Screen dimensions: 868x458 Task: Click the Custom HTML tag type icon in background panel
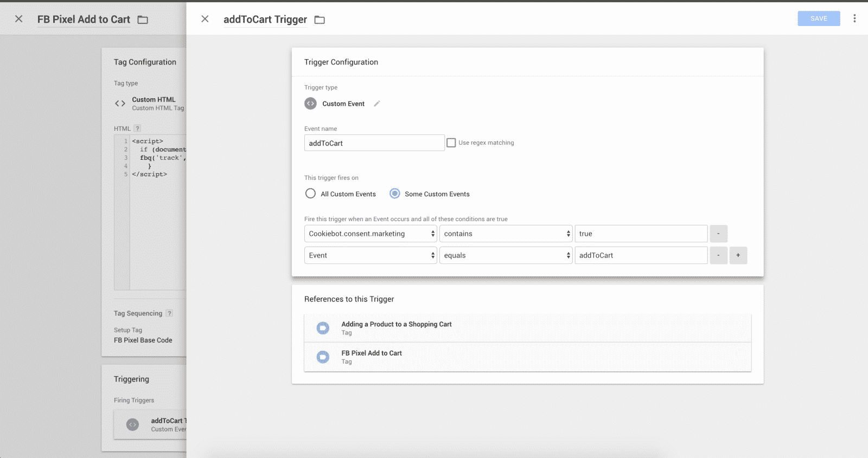[x=120, y=104]
